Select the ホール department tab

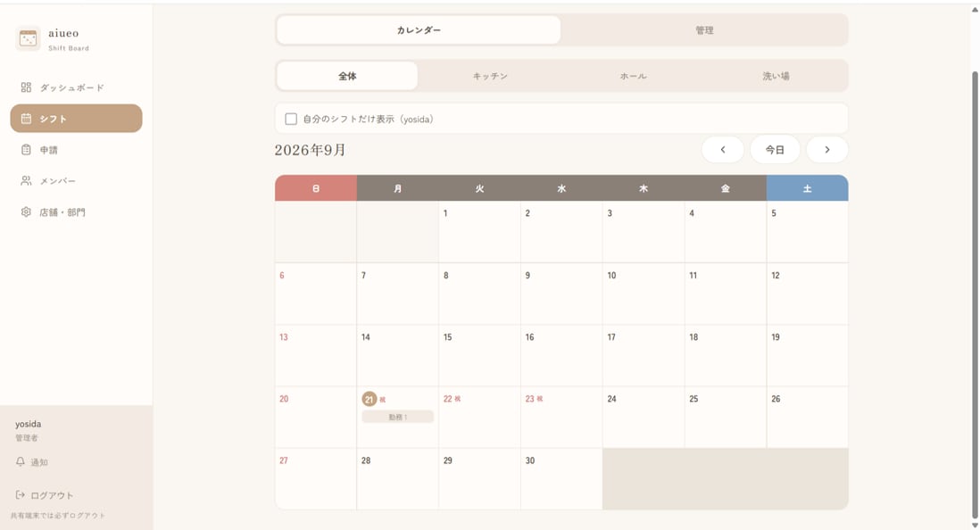tap(633, 76)
